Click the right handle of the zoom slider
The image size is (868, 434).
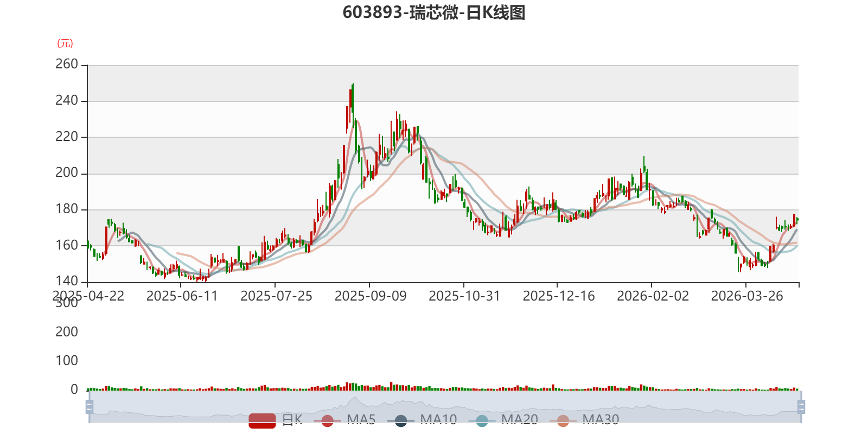tap(801, 406)
